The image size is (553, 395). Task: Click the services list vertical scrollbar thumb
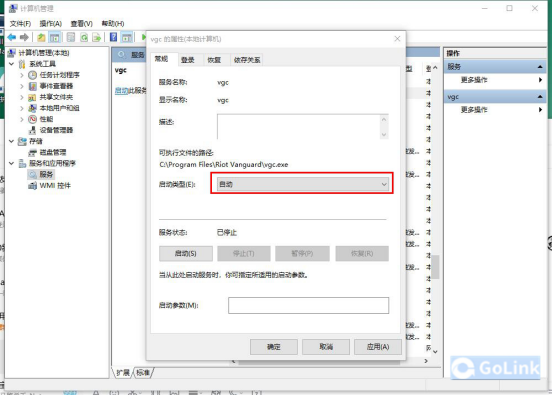tap(436, 267)
